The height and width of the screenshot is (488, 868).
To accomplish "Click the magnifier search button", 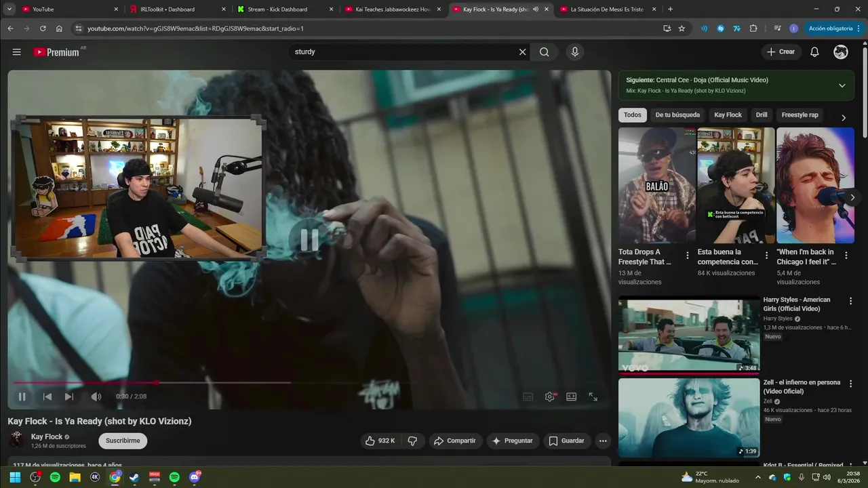I will (545, 52).
